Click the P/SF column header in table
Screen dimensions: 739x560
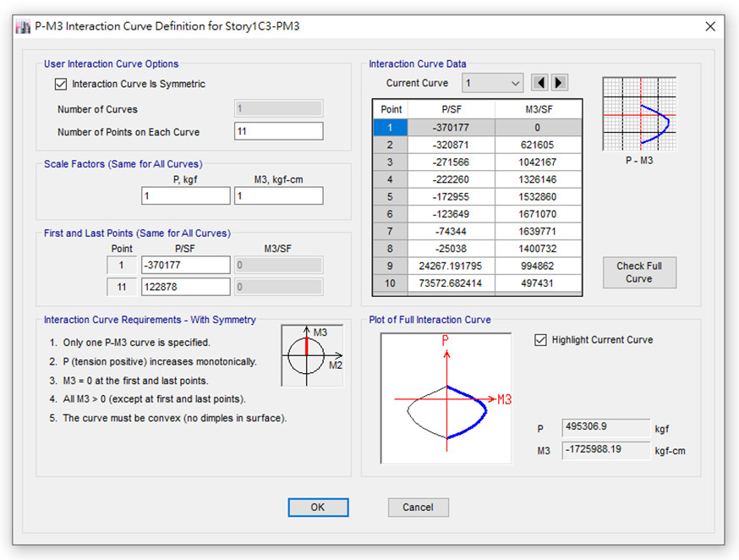tap(451, 109)
